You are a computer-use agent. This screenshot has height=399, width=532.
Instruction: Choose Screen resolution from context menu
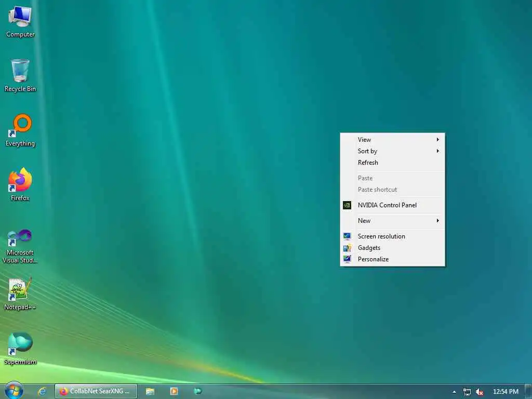click(393, 236)
